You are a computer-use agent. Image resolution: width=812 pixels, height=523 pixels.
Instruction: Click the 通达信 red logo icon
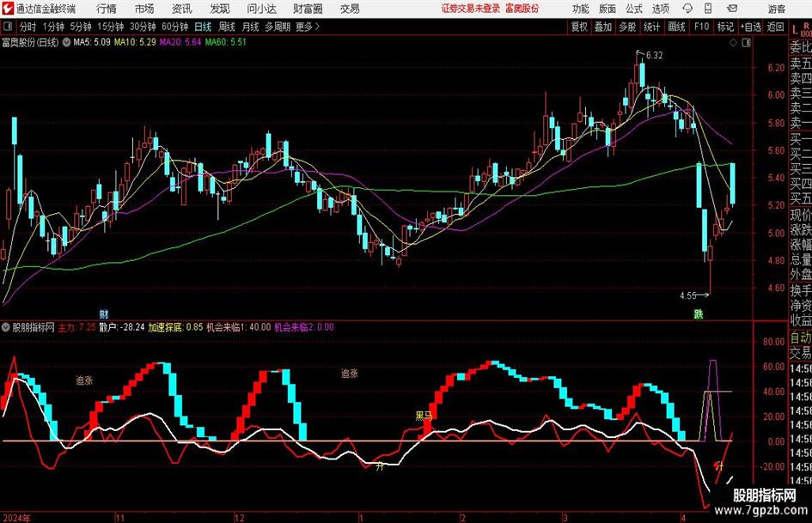click(x=7, y=9)
